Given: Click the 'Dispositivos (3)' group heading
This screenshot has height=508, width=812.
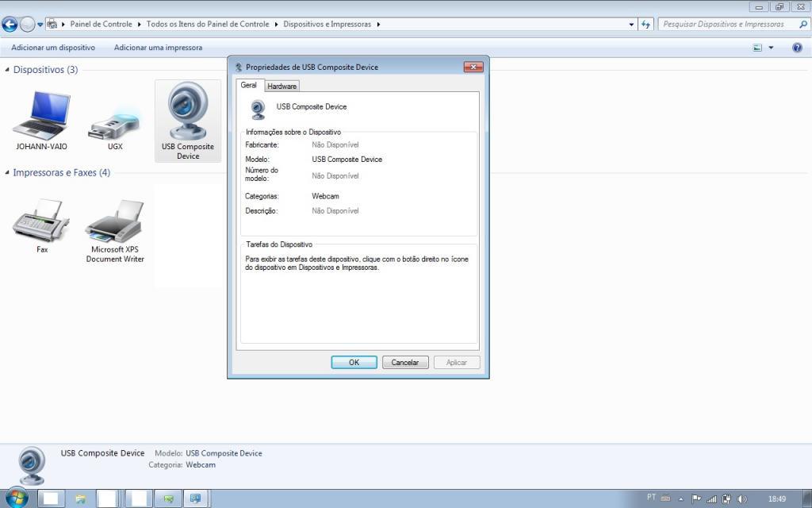Looking at the screenshot, I should tap(45, 70).
